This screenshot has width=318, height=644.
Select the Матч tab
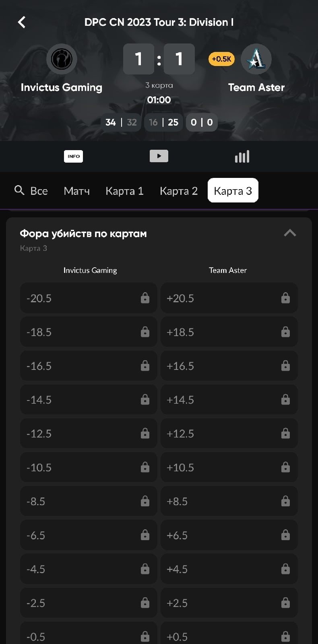[76, 191]
